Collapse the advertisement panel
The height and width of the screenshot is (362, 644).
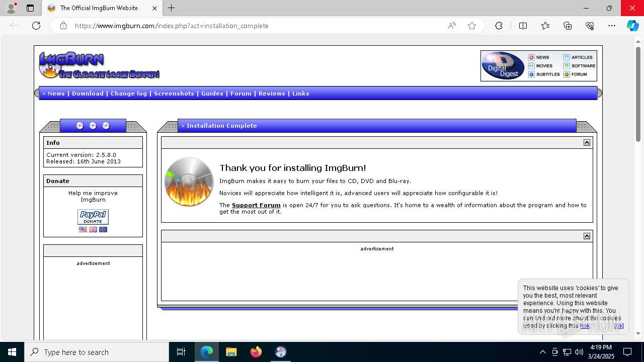click(x=587, y=236)
